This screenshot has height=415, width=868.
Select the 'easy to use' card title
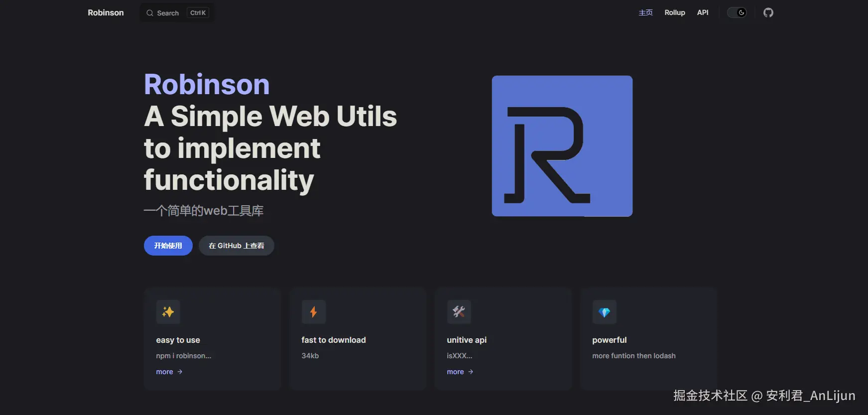(x=178, y=340)
